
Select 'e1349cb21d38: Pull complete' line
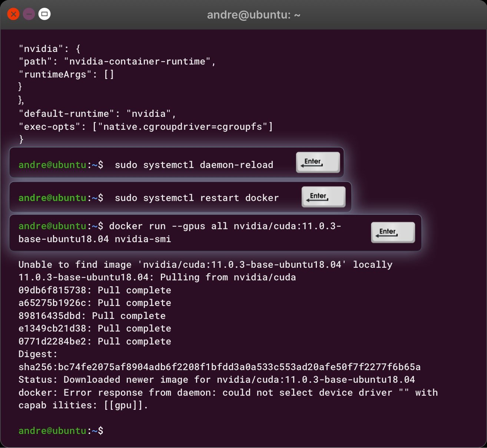click(x=95, y=328)
